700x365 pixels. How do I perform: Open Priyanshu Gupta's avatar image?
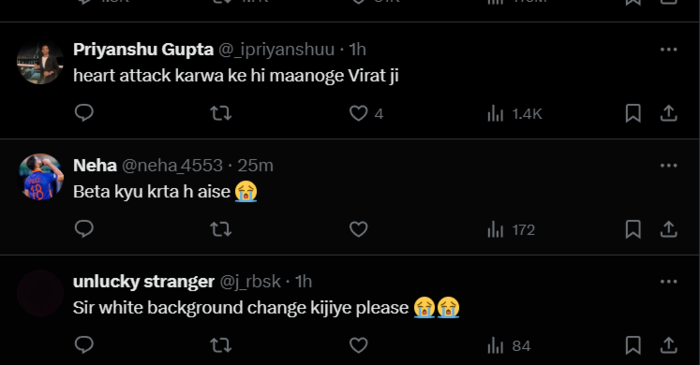41,61
